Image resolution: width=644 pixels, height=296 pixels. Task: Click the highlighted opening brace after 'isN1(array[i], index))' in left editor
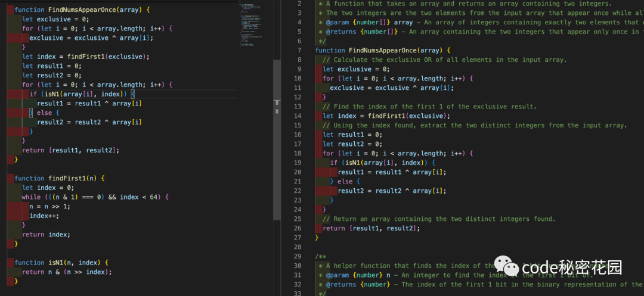coord(132,94)
